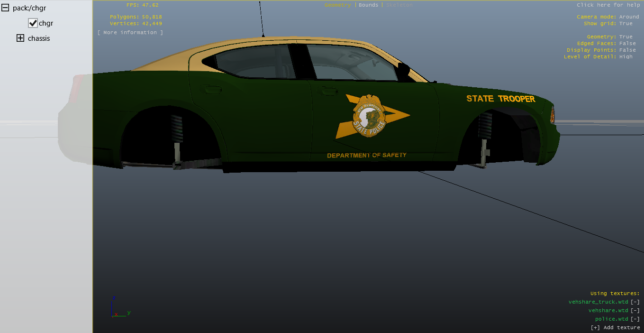Screen dimensions: 644x333
Task: Click the XYZ axis gizmo
Action: [x=119, y=308]
